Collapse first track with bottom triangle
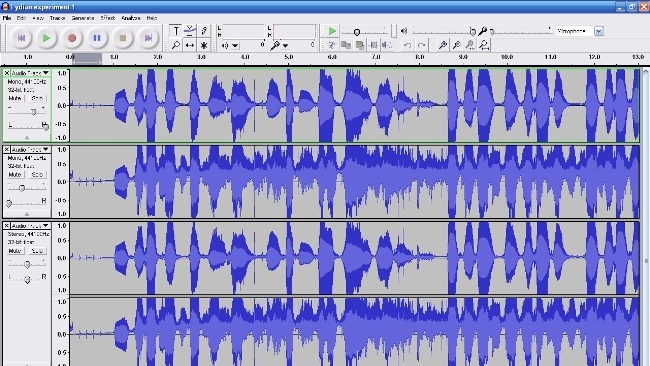The image size is (650, 366). coord(27,138)
